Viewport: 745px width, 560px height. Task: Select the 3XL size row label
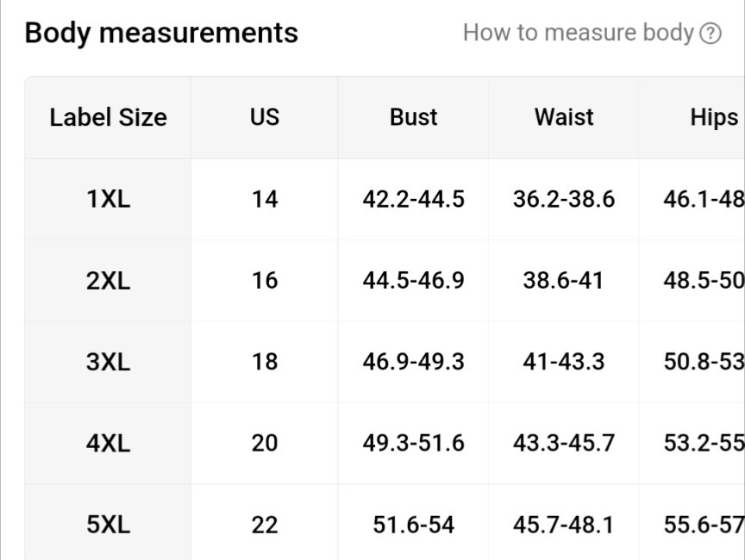(109, 362)
